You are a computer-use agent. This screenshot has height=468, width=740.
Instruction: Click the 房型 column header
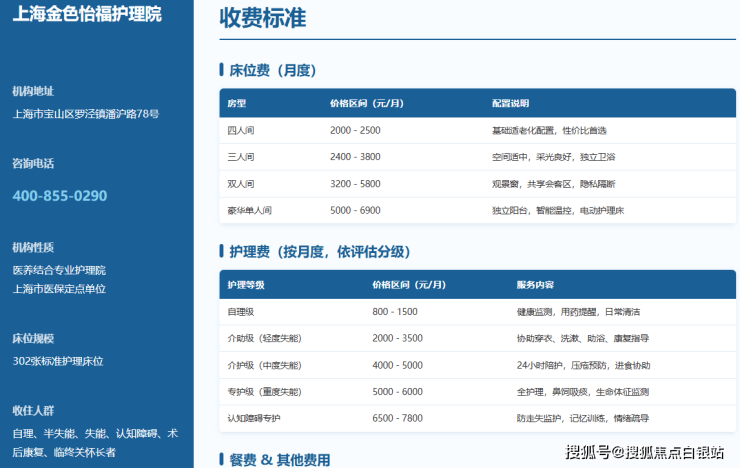tap(237, 103)
